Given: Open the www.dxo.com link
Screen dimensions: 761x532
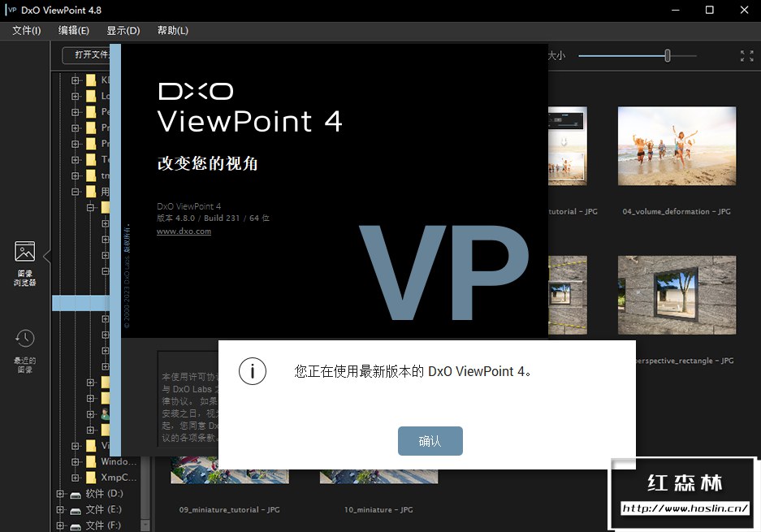Looking at the screenshot, I should point(184,231).
